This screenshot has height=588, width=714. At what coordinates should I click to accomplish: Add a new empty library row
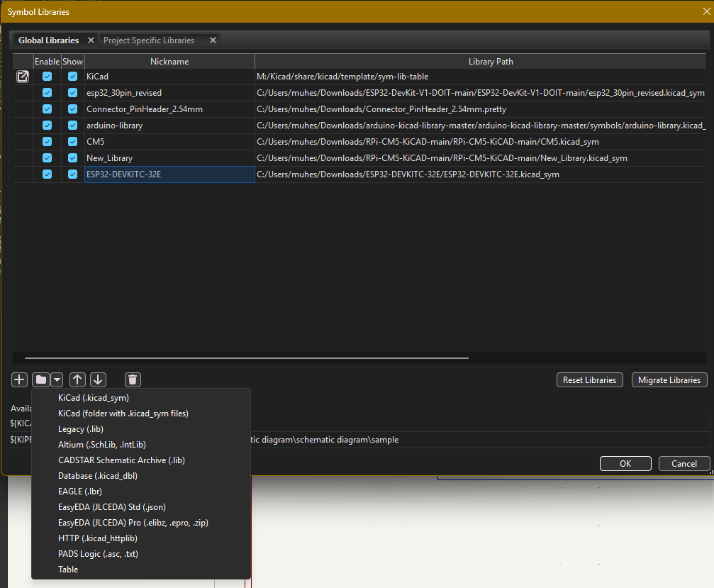point(19,380)
